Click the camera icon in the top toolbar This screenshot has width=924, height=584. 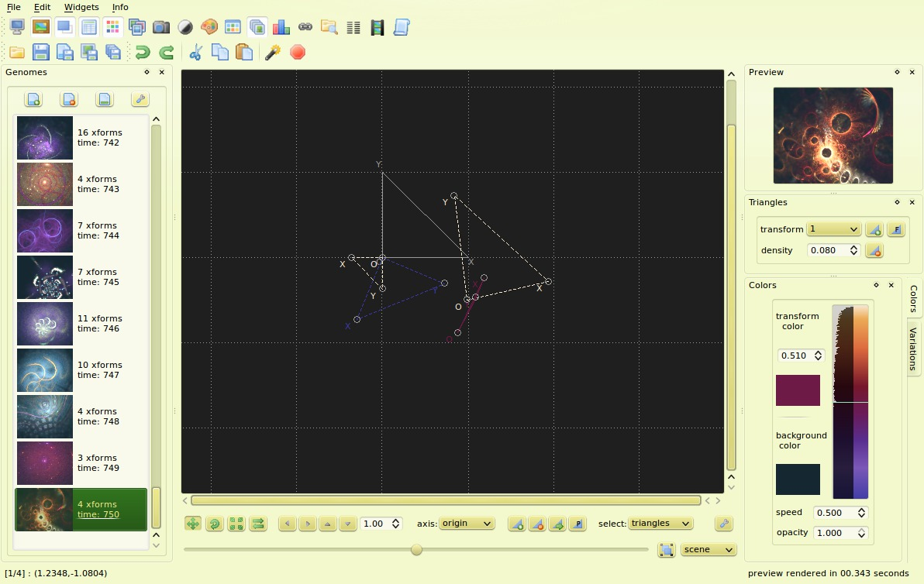(x=160, y=27)
